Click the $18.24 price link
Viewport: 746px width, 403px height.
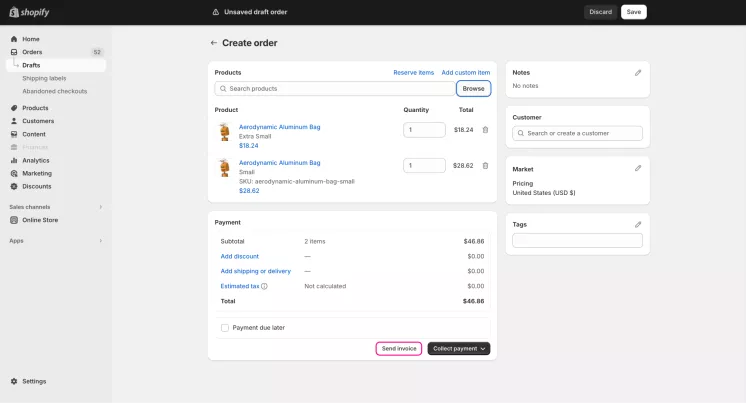(248, 146)
